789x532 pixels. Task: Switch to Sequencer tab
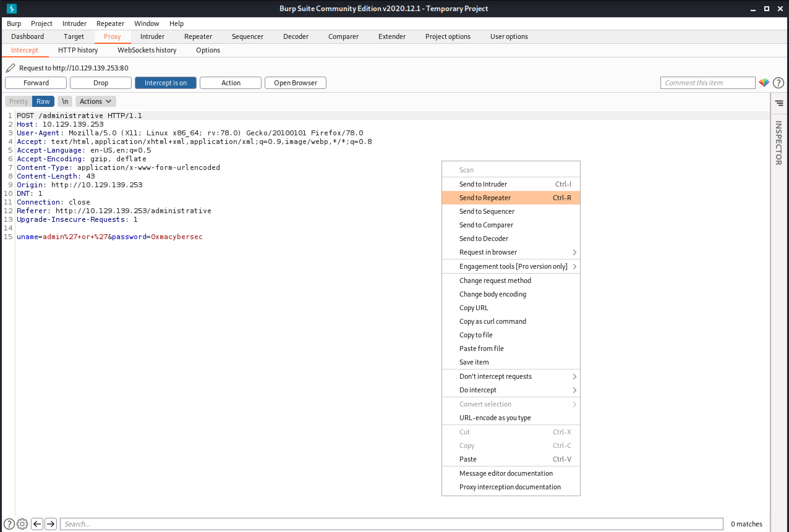[248, 36]
